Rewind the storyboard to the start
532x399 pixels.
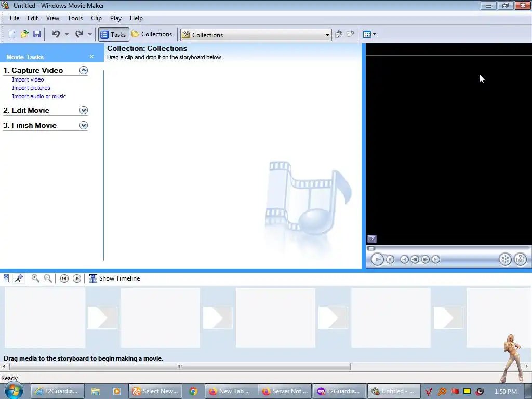(64, 278)
